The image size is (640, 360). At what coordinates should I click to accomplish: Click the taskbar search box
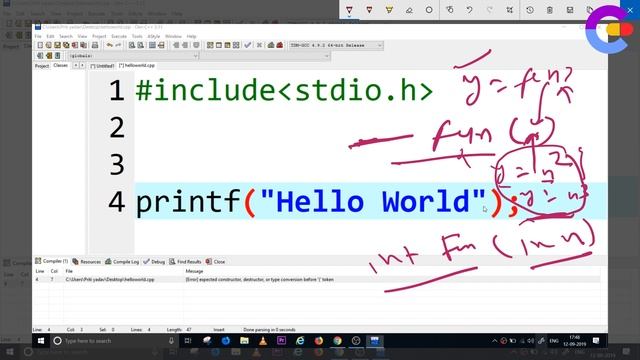click(115, 340)
